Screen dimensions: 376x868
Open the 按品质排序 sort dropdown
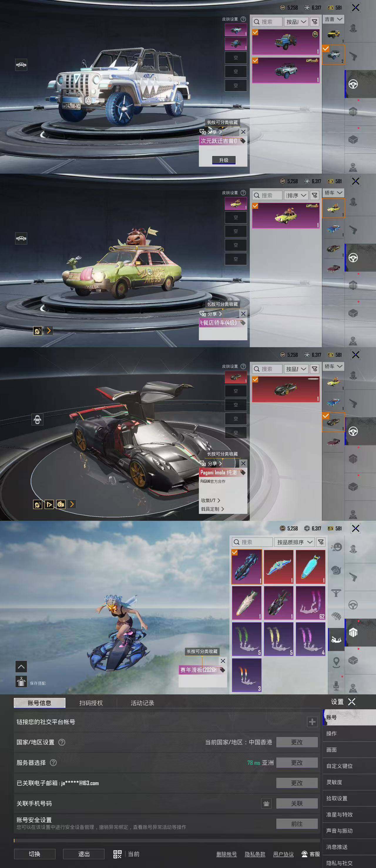294,542
